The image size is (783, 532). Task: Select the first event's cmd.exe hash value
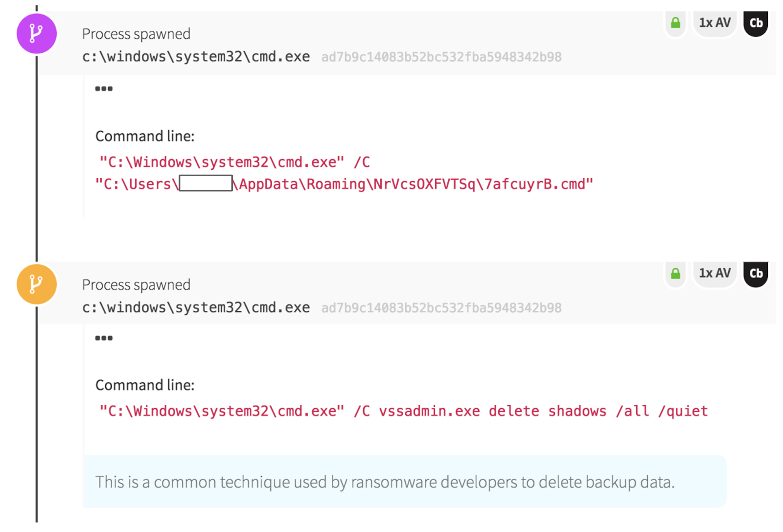[441, 57]
